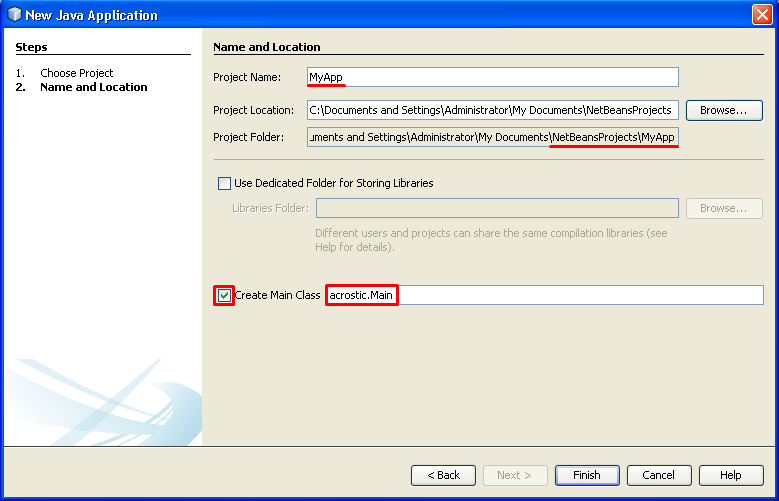Click the grayed-out Next button
Screen dimensions: 779x501
pos(515,475)
